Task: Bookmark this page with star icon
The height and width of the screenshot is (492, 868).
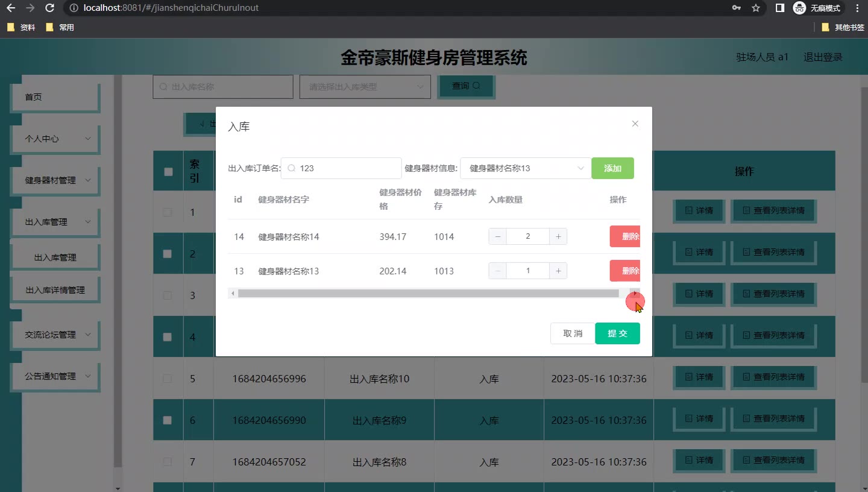Action: tap(755, 8)
